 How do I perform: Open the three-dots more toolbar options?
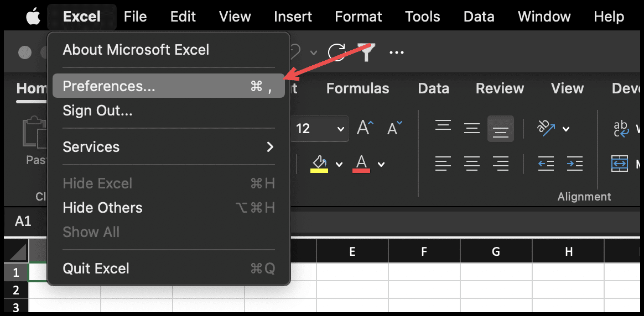coord(396,52)
